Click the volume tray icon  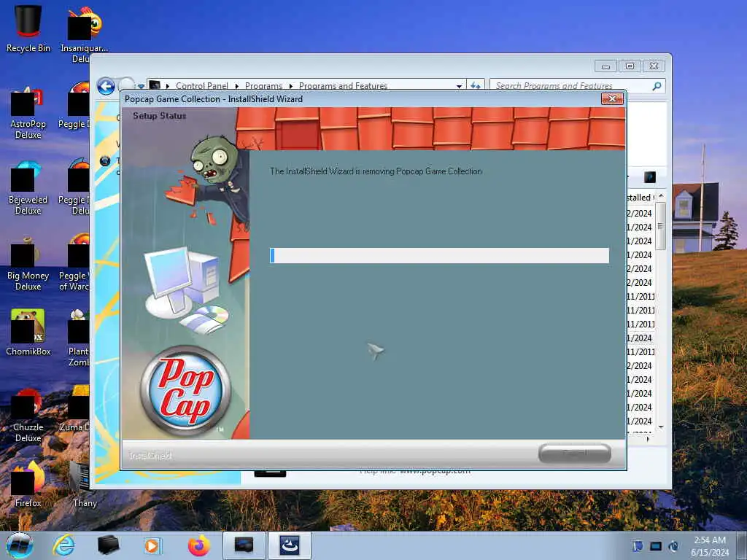[673, 546]
